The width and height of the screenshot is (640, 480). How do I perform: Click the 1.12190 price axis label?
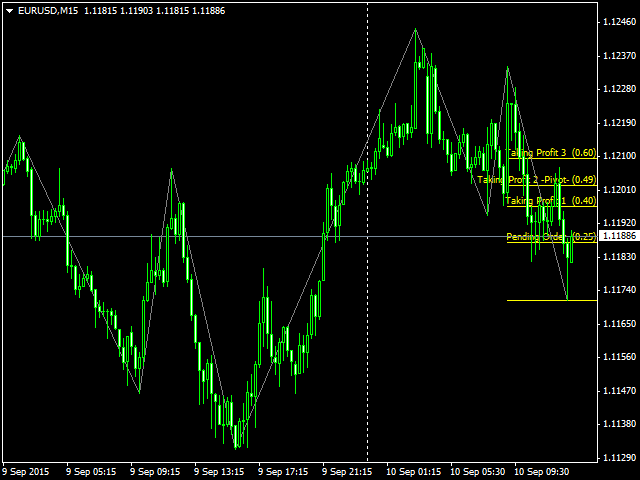tap(620, 122)
